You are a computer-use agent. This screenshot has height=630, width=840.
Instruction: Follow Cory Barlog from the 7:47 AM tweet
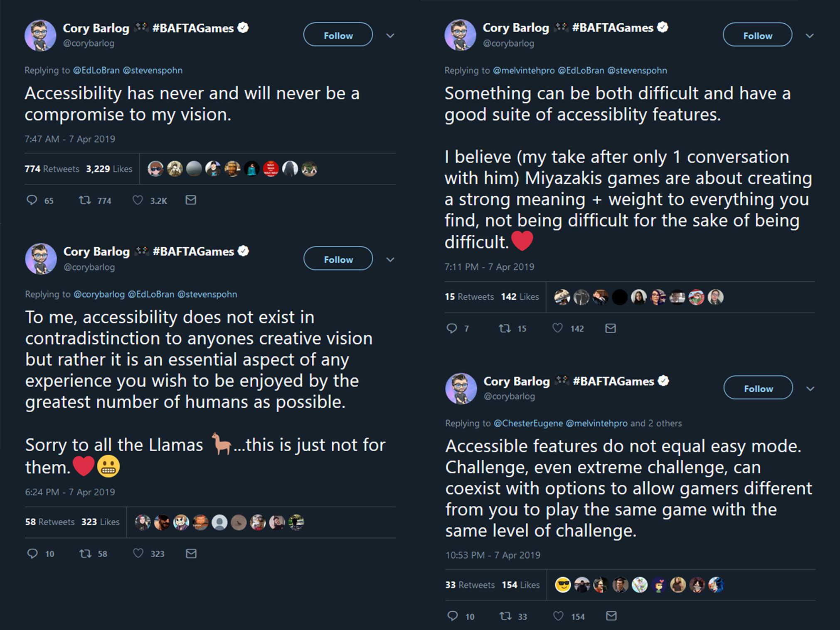coord(338,35)
